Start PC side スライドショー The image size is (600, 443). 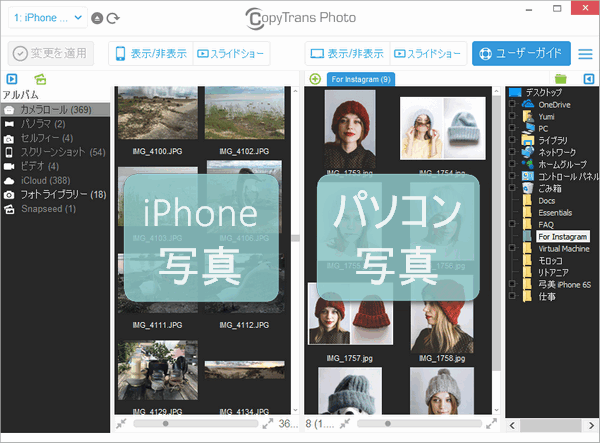(428, 54)
